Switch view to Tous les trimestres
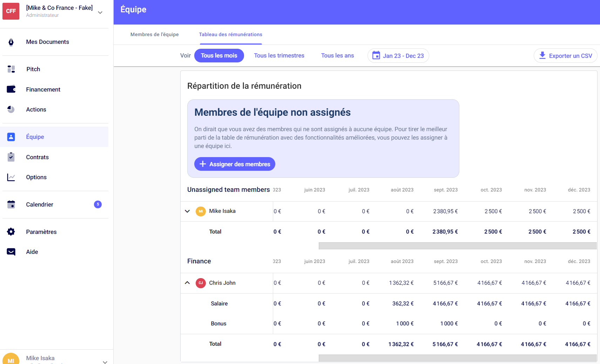This screenshot has height=364, width=600. pyautogui.click(x=279, y=56)
